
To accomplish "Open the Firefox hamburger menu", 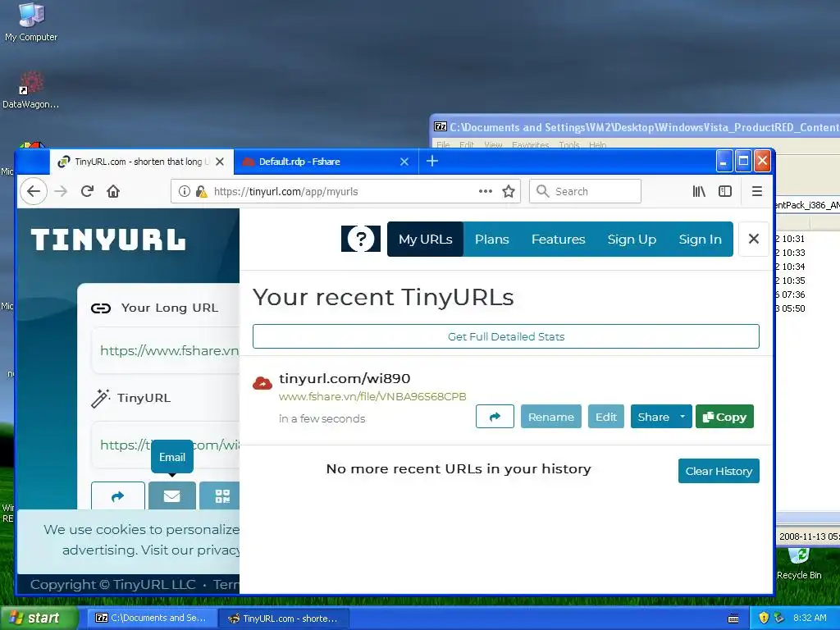I will click(x=757, y=191).
